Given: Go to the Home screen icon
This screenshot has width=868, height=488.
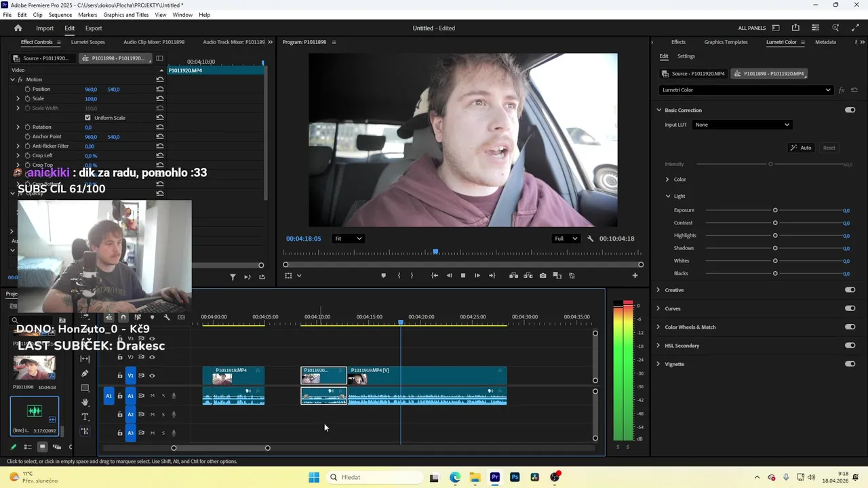Looking at the screenshot, I should pyautogui.click(x=18, y=28).
